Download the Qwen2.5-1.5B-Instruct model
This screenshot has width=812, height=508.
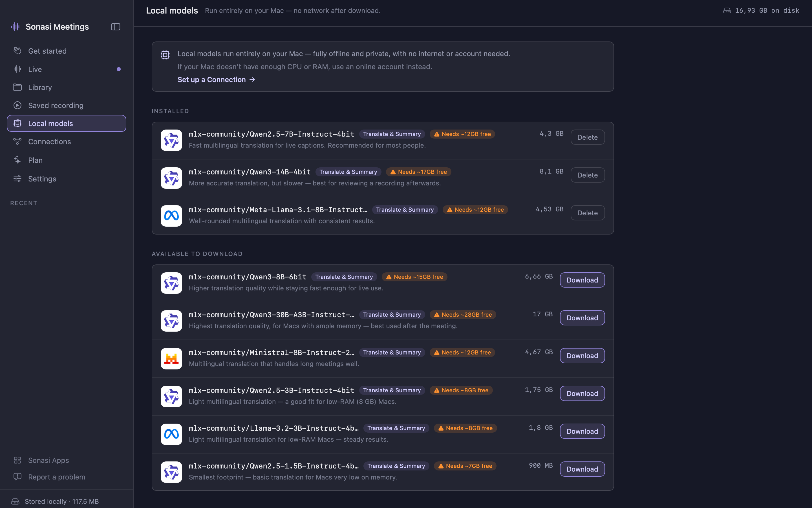582,469
